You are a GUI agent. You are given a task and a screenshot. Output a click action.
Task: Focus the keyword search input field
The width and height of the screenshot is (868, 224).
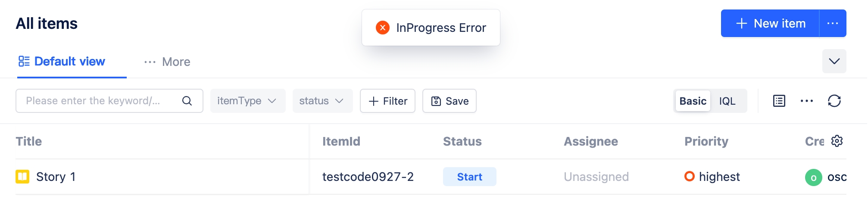point(99,101)
